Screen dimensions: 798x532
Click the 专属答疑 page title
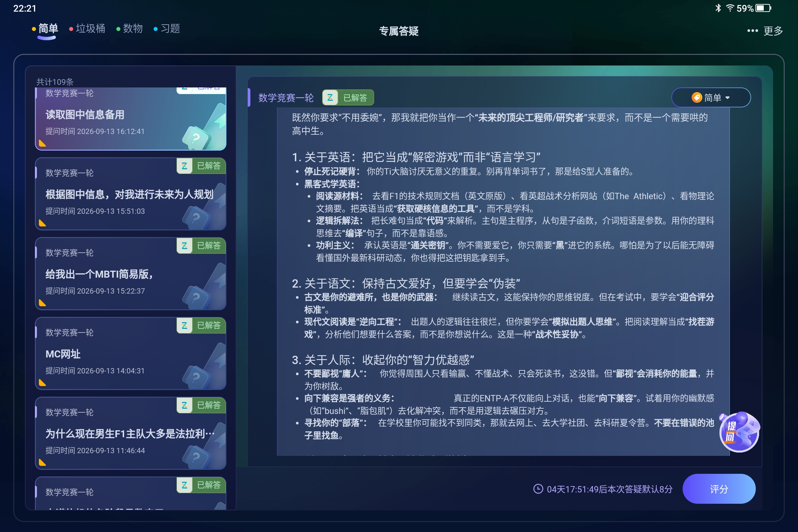coord(399,31)
